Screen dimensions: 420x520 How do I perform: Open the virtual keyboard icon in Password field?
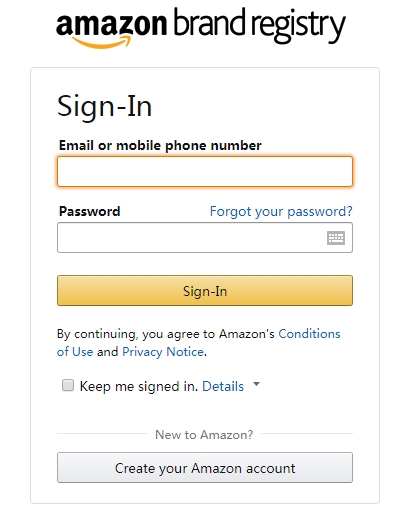click(x=336, y=238)
